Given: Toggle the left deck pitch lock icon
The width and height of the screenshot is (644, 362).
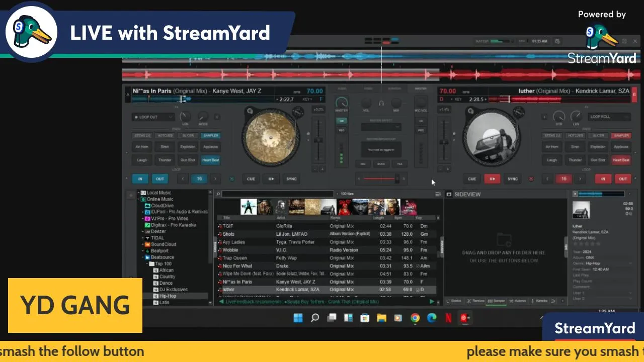Looking at the screenshot, I should (x=308, y=134).
